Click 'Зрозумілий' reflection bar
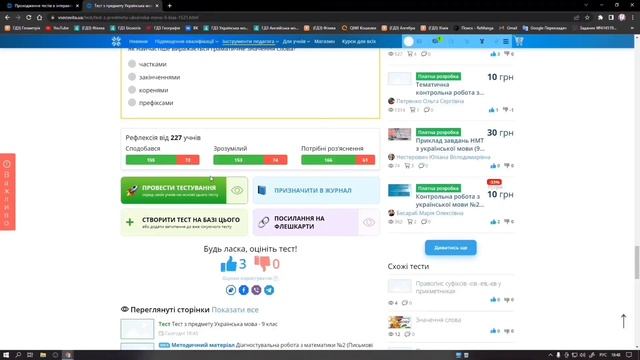 pyautogui.click(x=250, y=160)
